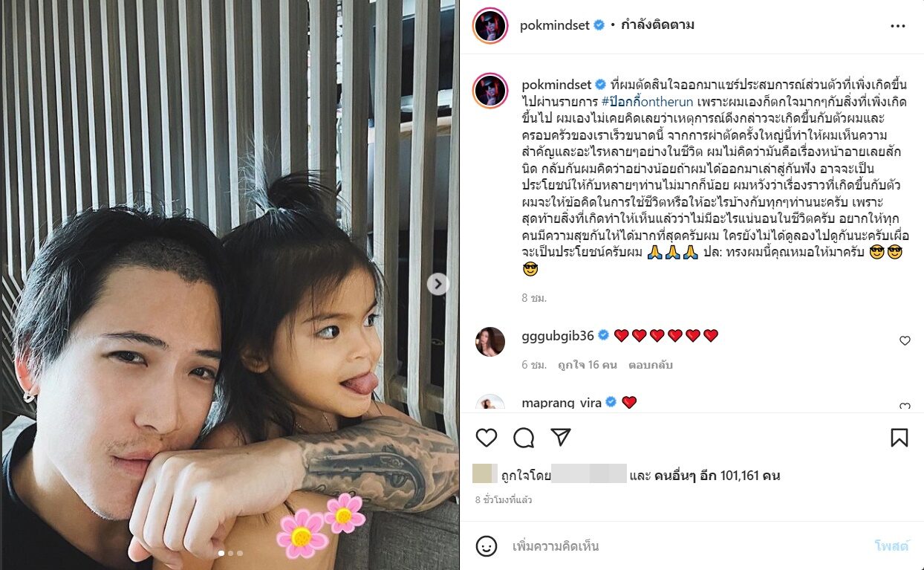Like maprang_vira's comment
Viewport: 924px width, 570px height.
pyautogui.click(x=905, y=407)
